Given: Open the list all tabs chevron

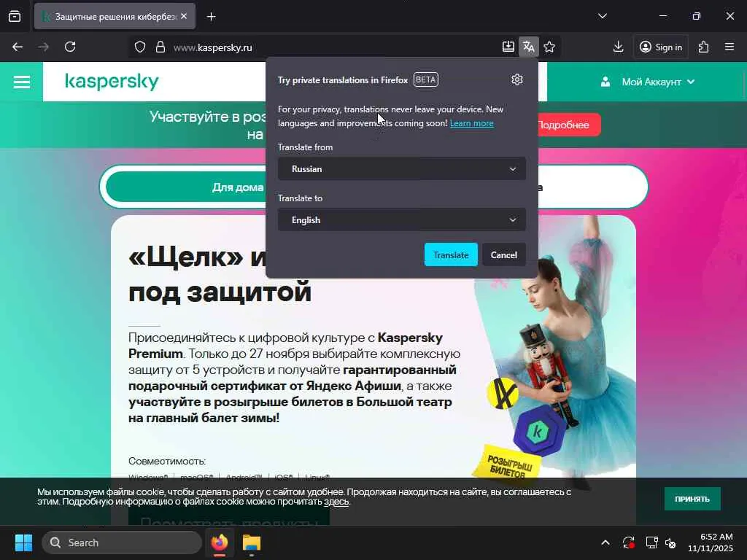Looking at the screenshot, I should (602, 16).
